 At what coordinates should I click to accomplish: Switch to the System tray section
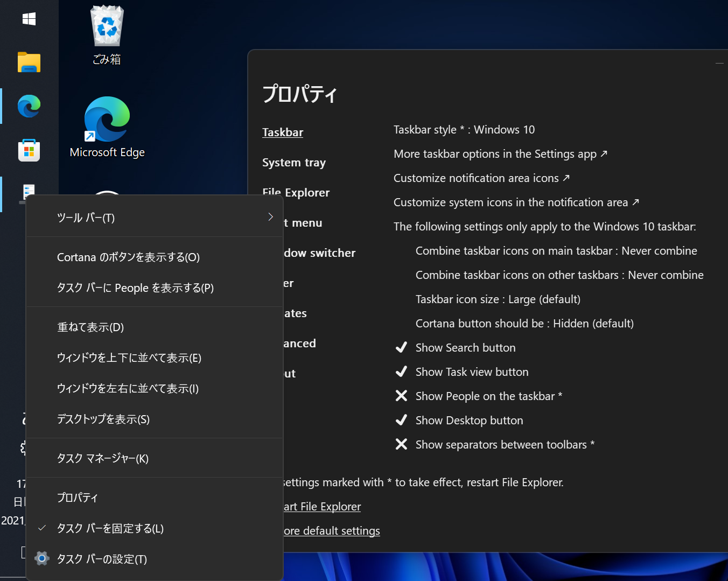[294, 162]
